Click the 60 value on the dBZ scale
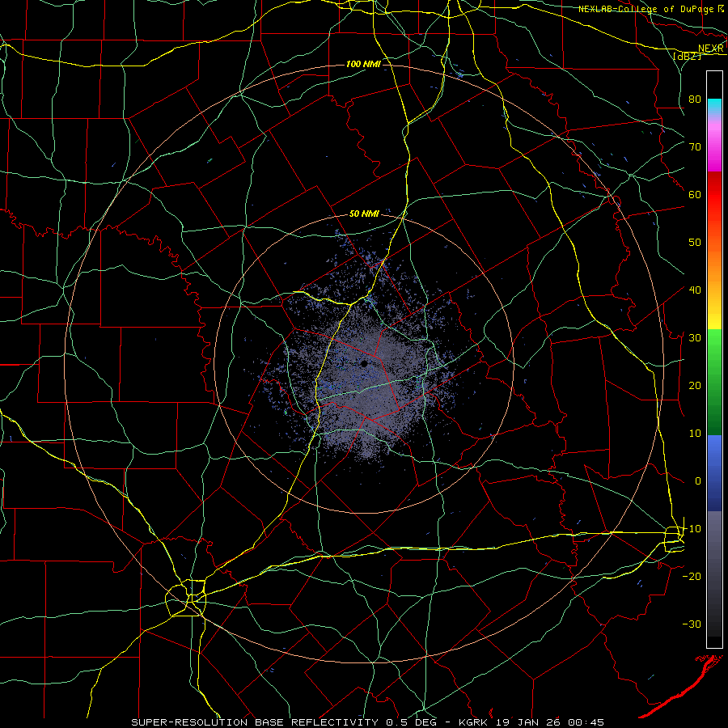The height and width of the screenshot is (728, 728). click(695, 194)
